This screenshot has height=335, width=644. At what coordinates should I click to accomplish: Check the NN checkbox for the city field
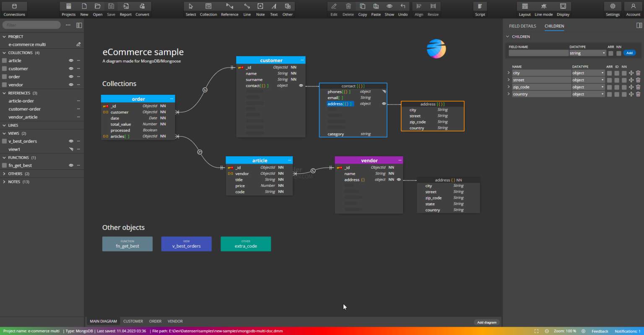(x=623, y=73)
